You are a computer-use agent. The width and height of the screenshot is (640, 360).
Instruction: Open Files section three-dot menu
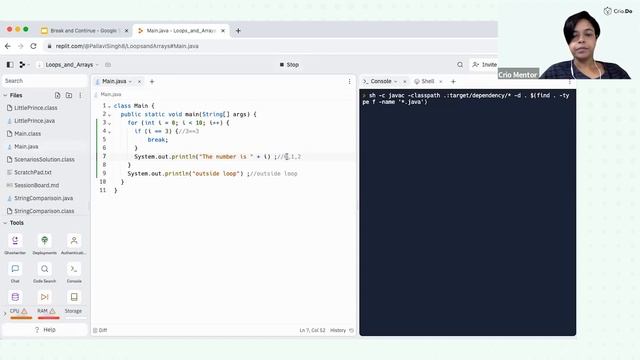tap(80, 95)
